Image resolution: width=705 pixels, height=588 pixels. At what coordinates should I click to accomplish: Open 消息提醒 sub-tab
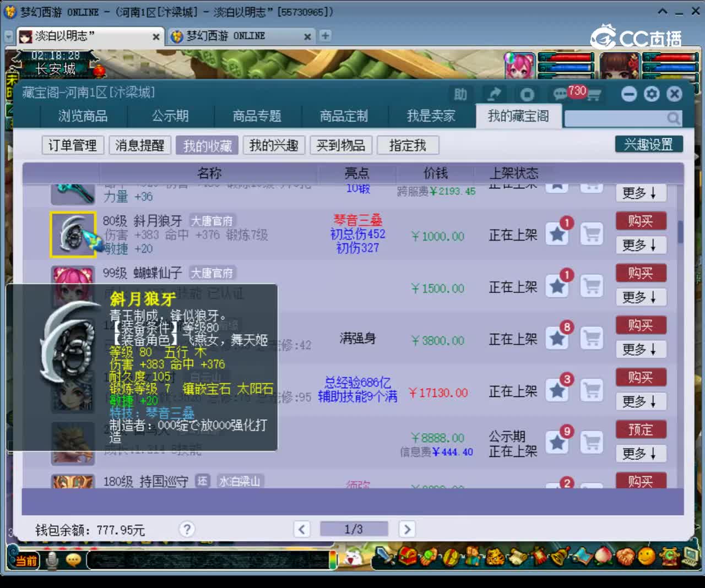[x=140, y=145]
